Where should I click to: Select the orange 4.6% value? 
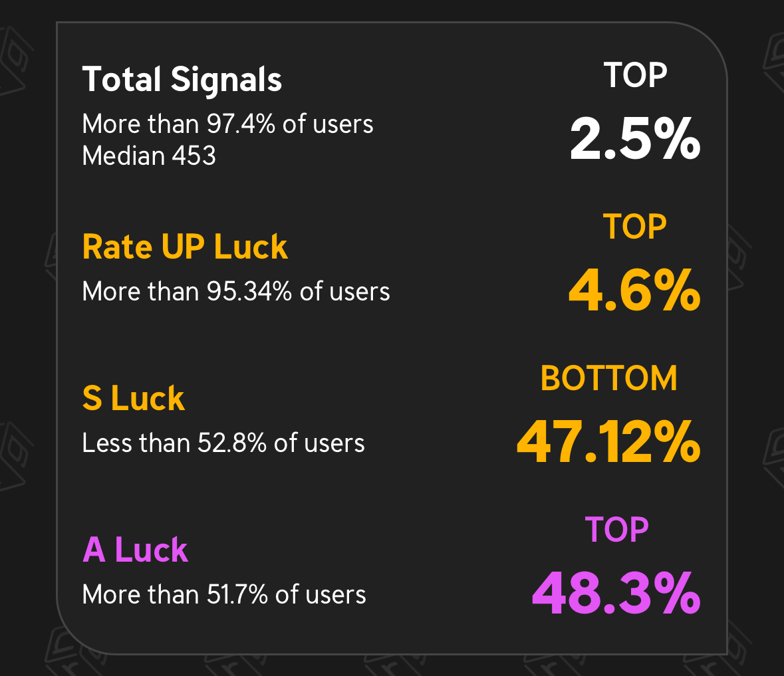coord(635,291)
